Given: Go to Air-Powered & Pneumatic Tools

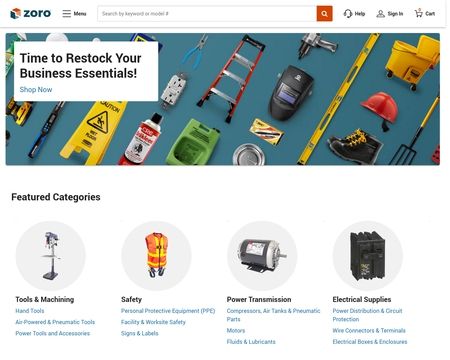Looking at the screenshot, I should point(55,322).
